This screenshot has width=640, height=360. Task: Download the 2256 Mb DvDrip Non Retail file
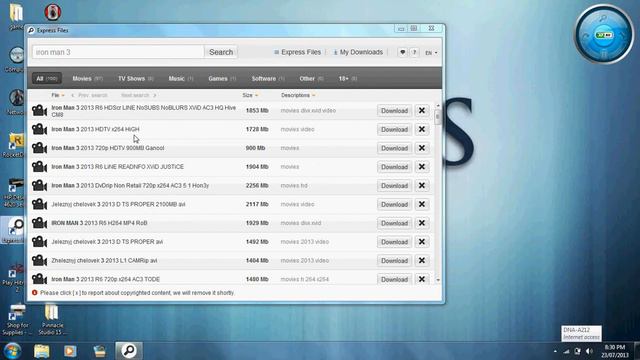[394, 186]
